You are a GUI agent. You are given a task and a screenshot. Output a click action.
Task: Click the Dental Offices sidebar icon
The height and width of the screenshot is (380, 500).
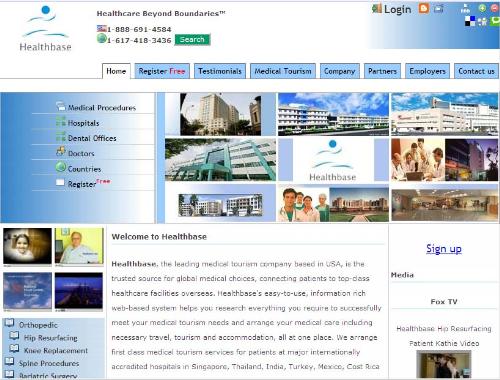tap(61, 137)
